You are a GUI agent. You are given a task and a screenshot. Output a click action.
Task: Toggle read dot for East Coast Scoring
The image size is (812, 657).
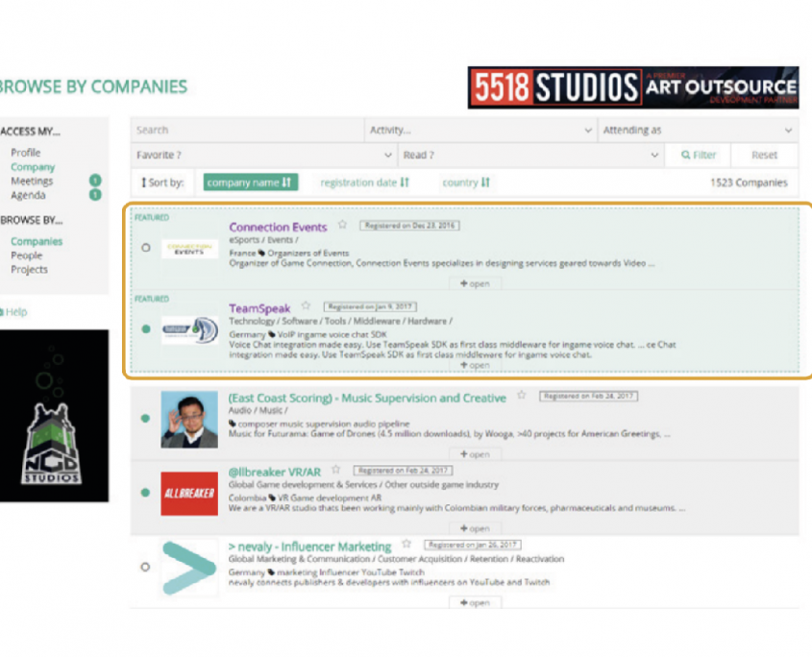pyautogui.click(x=145, y=419)
